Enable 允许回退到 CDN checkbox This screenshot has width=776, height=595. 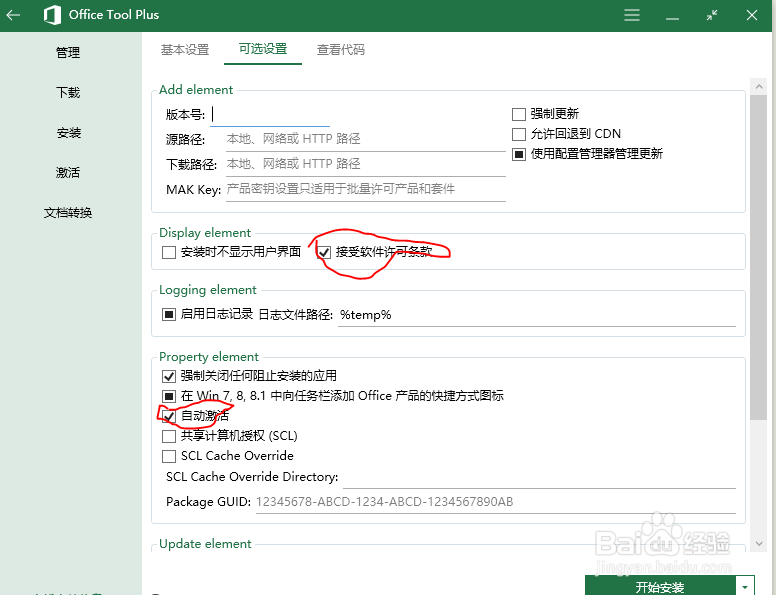click(519, 134)
